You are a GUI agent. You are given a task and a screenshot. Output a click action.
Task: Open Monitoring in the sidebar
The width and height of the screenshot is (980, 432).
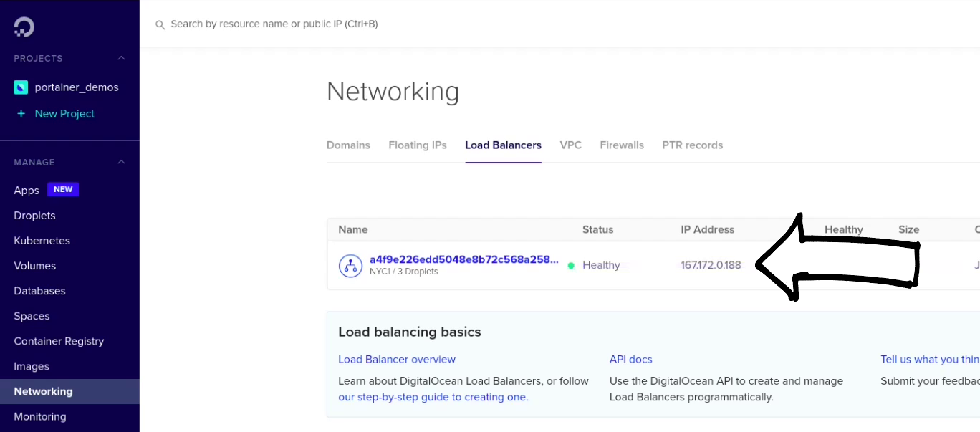(39, 416)
